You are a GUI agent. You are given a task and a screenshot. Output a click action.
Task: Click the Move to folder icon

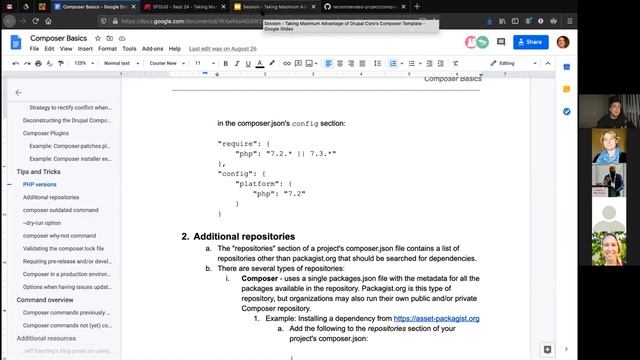click(109, 38)
